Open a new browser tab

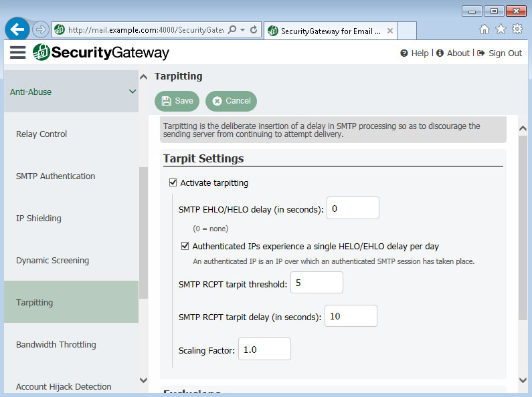coord(407,31)
